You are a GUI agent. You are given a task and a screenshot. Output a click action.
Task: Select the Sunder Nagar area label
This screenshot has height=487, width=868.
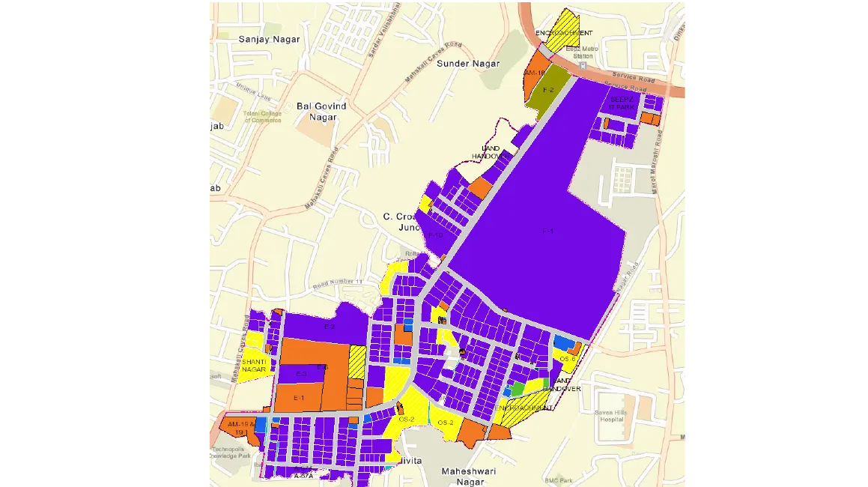[468, 64]
